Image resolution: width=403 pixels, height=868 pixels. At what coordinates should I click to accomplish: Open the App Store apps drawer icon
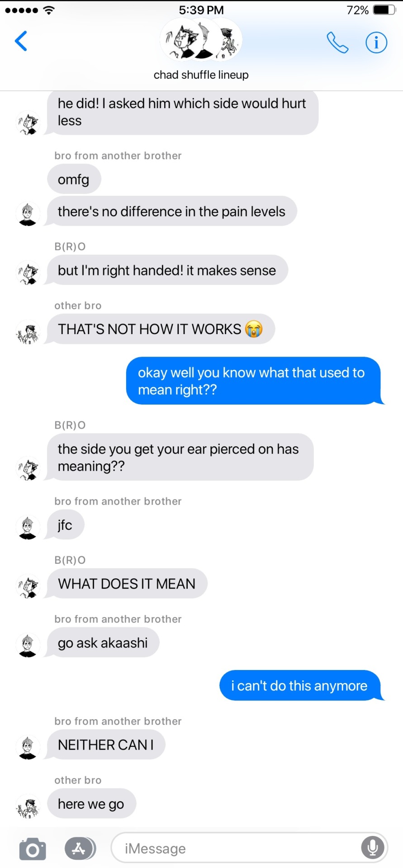click(80, 849)
